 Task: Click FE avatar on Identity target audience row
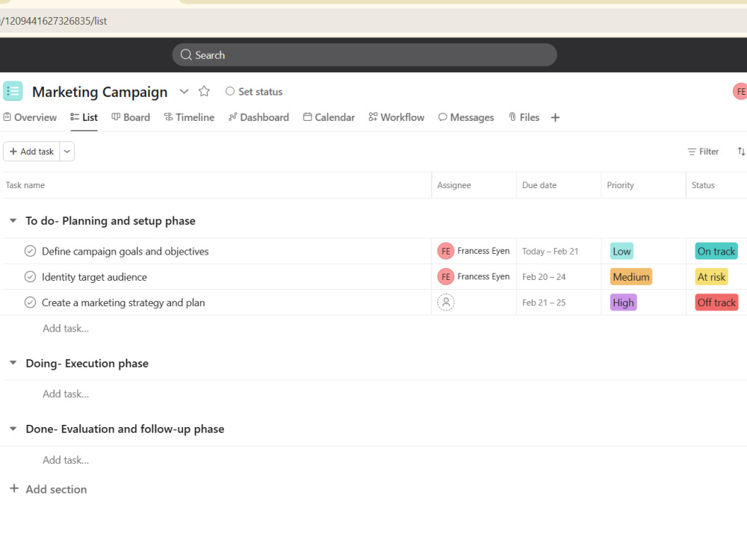[x=446, y=277]
